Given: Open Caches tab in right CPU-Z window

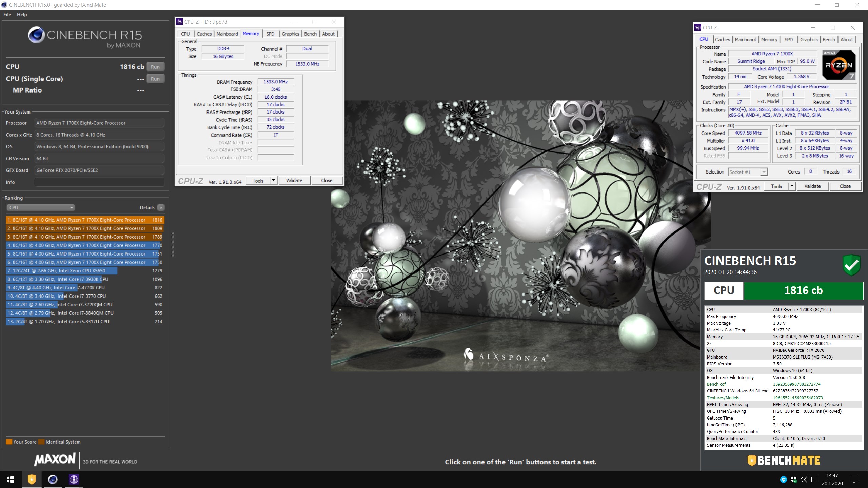Looking at the screenshot, I should [723, 40].
